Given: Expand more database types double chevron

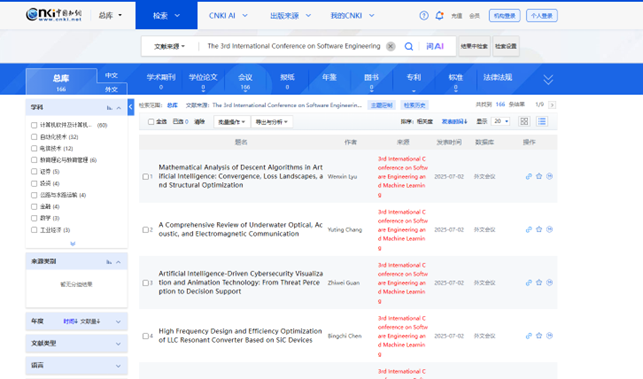Looking at the screenshot, I should coord(548,80).
